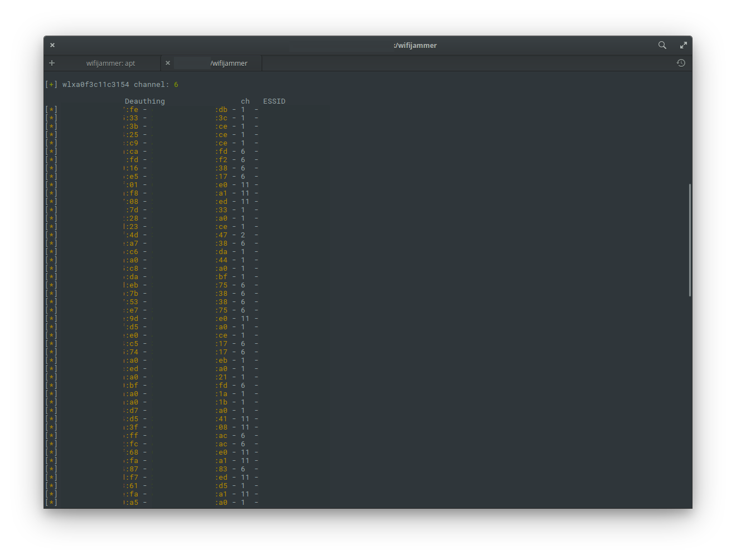Close the /wifijammer tab with its x
This screenshot has width=736, height=560.
point(167,63)
